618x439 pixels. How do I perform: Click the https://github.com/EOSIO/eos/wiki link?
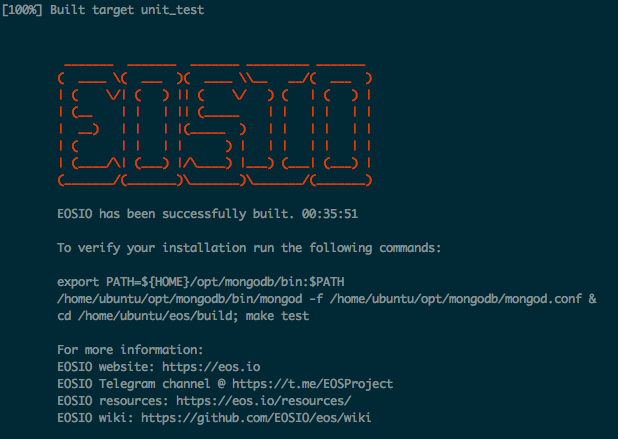pyautogui.click(x=256, y=418)
